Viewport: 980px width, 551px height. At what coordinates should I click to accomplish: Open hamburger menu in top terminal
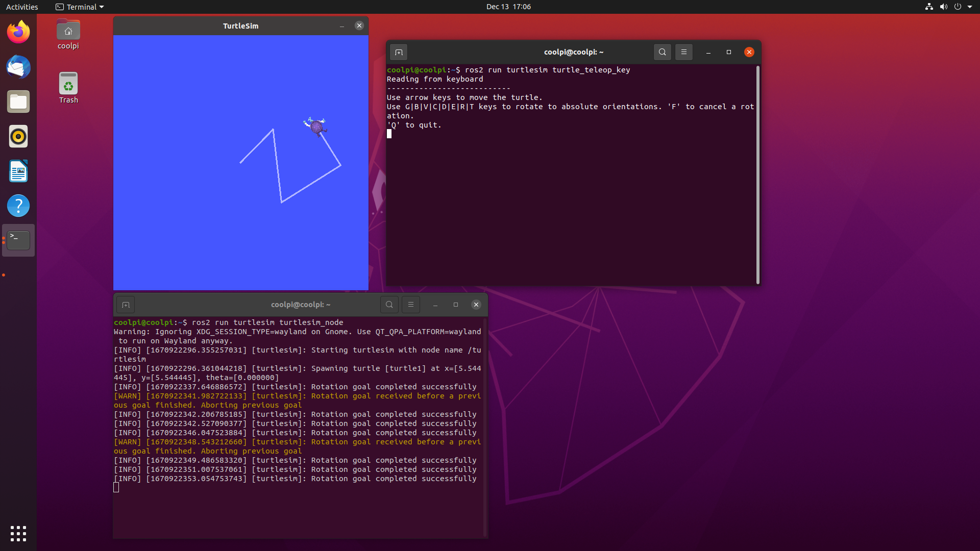[x=684, y=52]
